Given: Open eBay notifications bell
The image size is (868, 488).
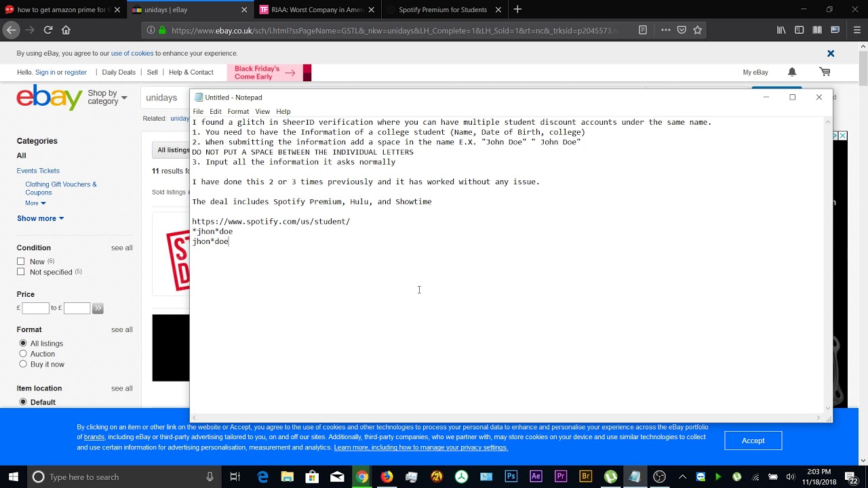Looking at the screenshot, I should (792, 72).
